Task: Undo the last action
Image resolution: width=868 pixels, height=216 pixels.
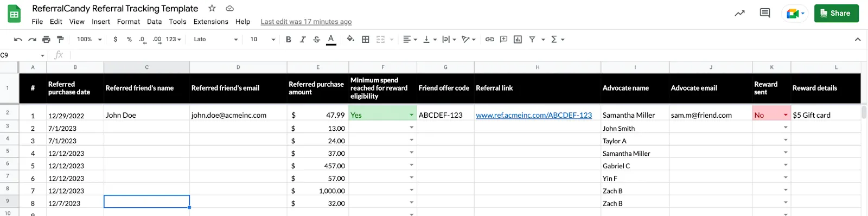Action: pyautogui.click(x=18, y=39)
